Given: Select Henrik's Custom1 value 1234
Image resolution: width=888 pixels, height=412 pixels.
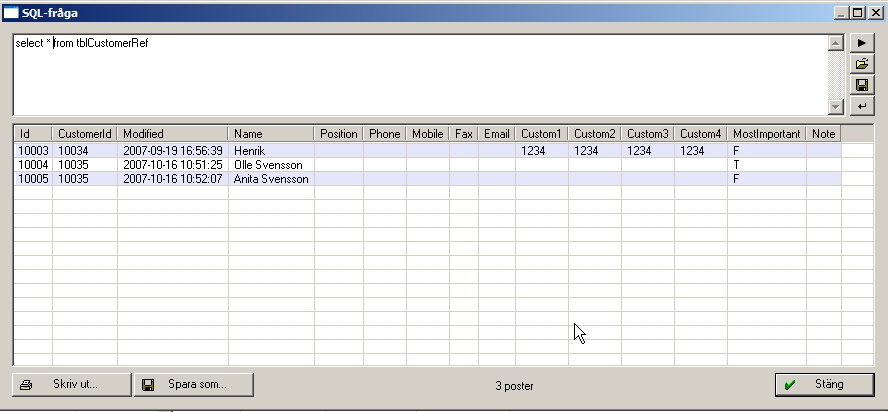Looking at the screenshot, I should tap(541, 151).
